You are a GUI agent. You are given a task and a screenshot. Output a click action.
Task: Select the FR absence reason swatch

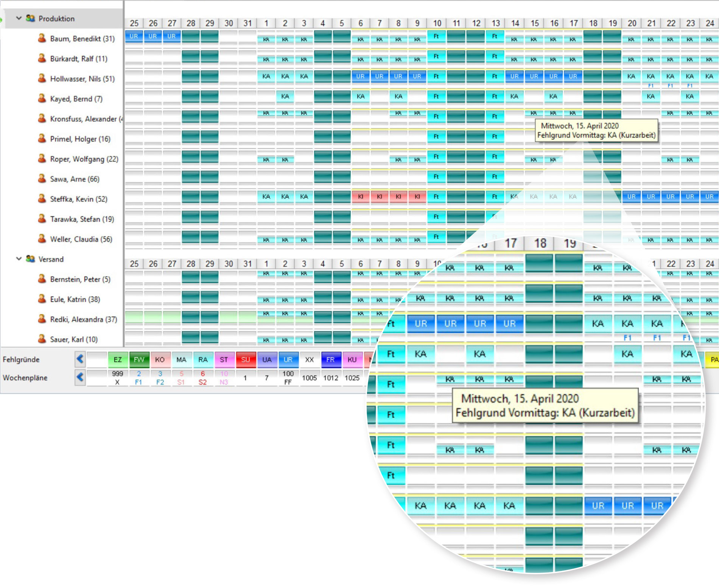331,359
